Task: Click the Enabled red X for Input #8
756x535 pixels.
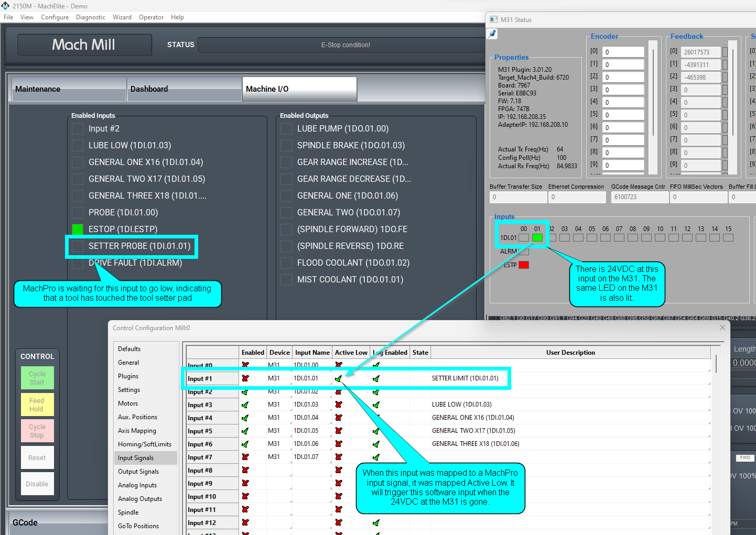Action: pos(245,470)
